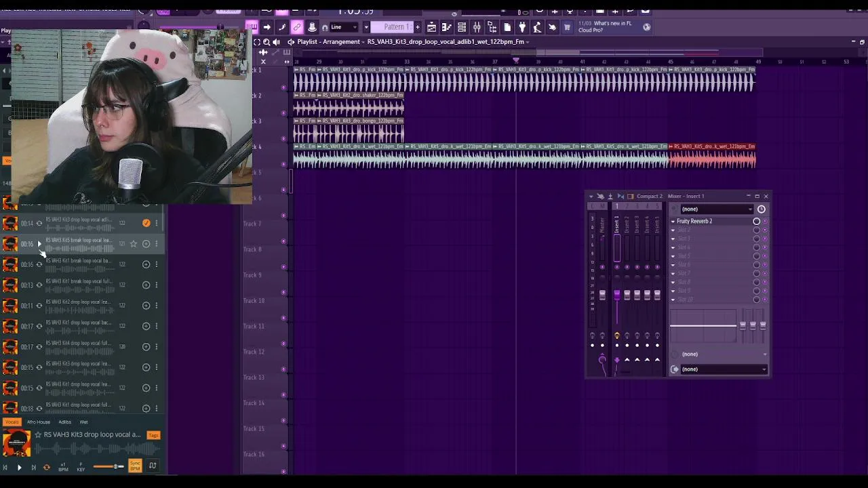Select the Insert 2 mixer track
Screen dimensions: 868x488
pyautogui.click(x=627, y=226)
